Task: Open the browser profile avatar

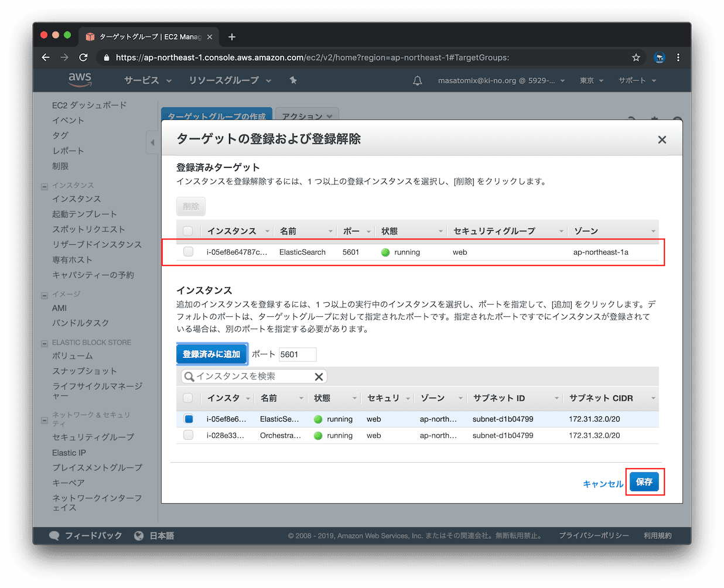Action: [x=660, y=57]
